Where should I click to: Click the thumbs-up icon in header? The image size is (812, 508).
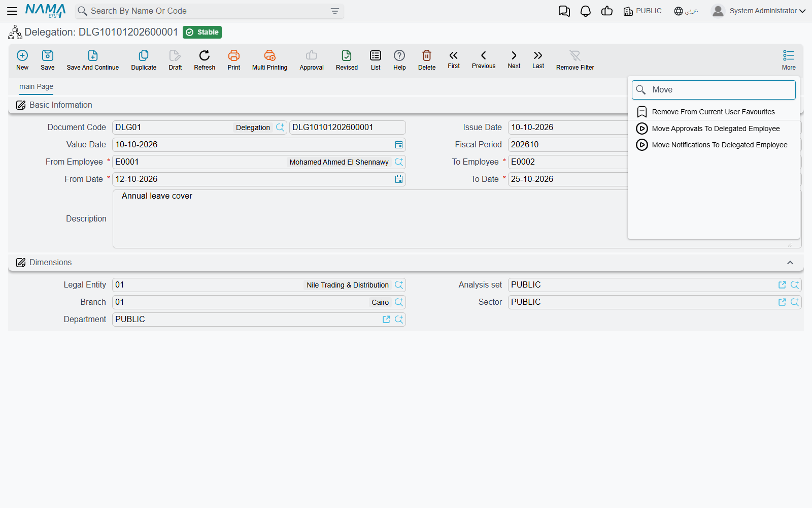(607, 11)
